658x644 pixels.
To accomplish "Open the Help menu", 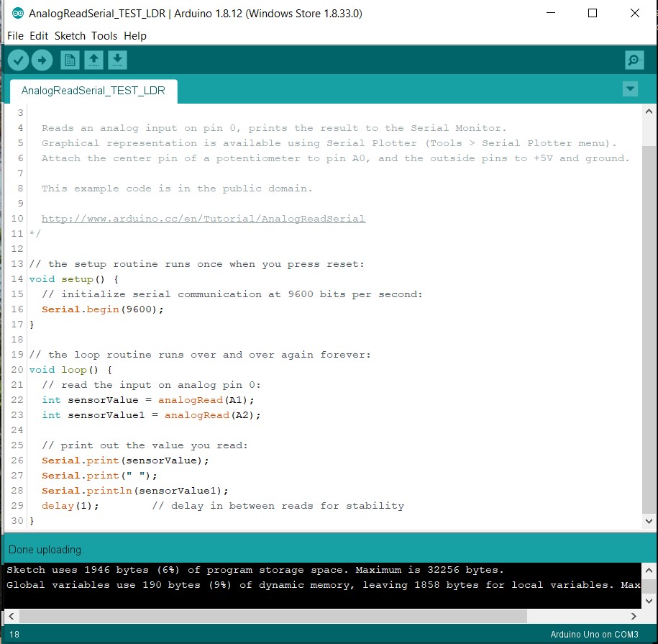I will [135, 36].
